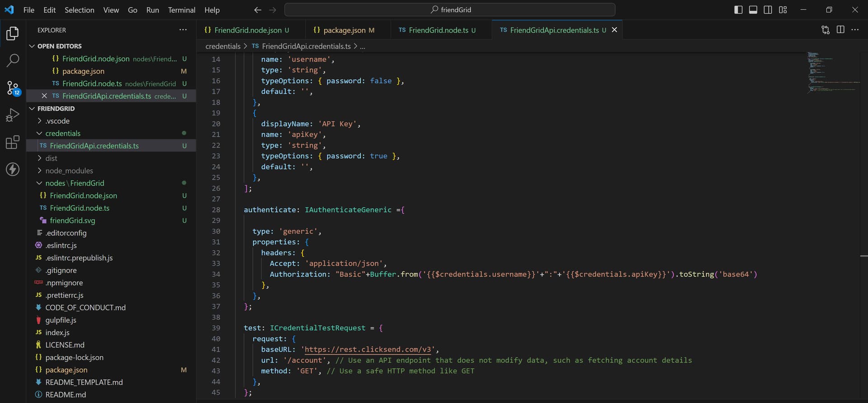This screenshot has width=868, height=403.
Task: Click the lightning bolt icon in activity bar
Action: coord(13,170)
